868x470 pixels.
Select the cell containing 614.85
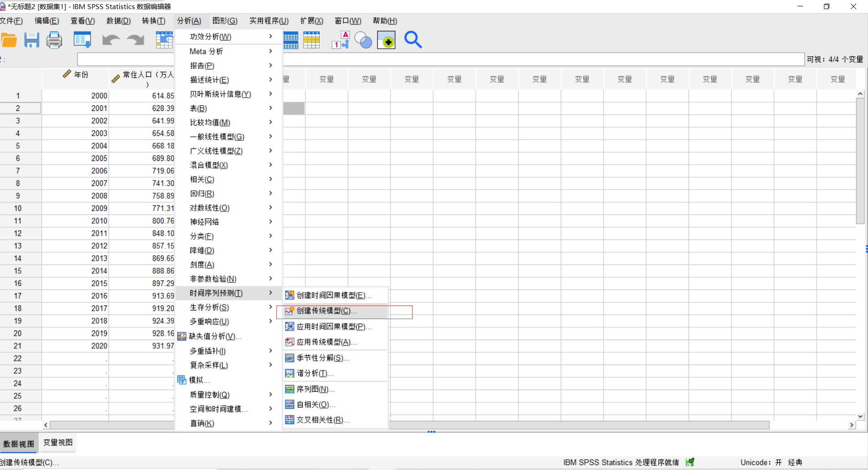142,96
